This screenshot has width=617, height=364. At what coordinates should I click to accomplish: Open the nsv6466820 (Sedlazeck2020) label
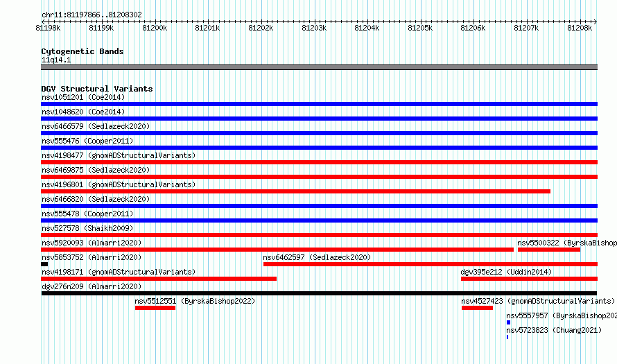tap(96, 199)
